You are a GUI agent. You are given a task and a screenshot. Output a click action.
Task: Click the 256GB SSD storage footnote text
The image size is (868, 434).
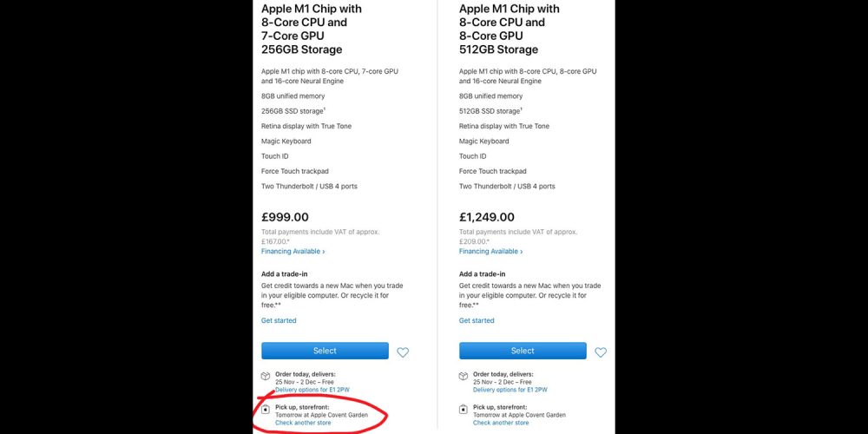[x=293, y=111]
